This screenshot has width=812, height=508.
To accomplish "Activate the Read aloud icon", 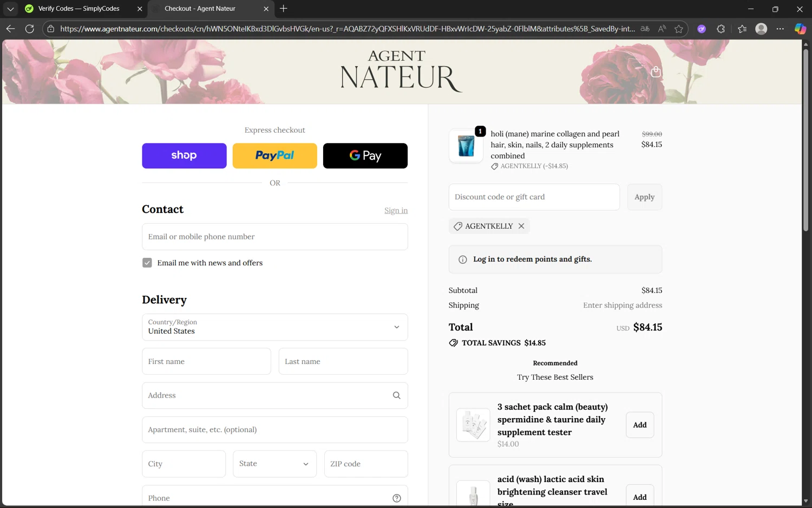I will click(662, 29).
